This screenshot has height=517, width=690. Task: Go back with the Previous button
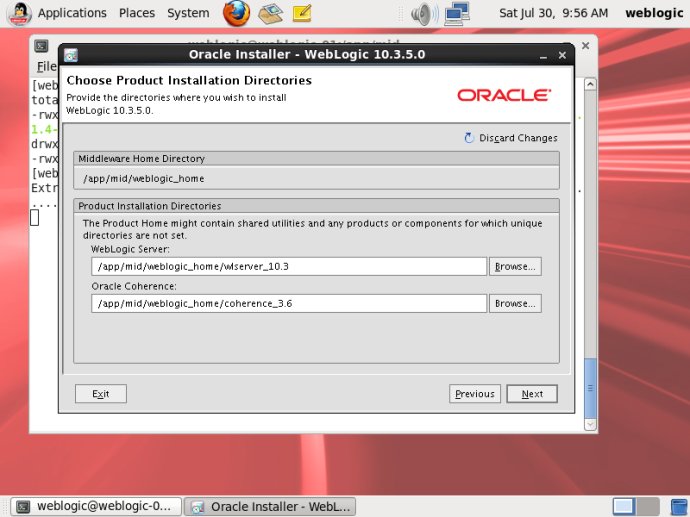coord(475,394)
